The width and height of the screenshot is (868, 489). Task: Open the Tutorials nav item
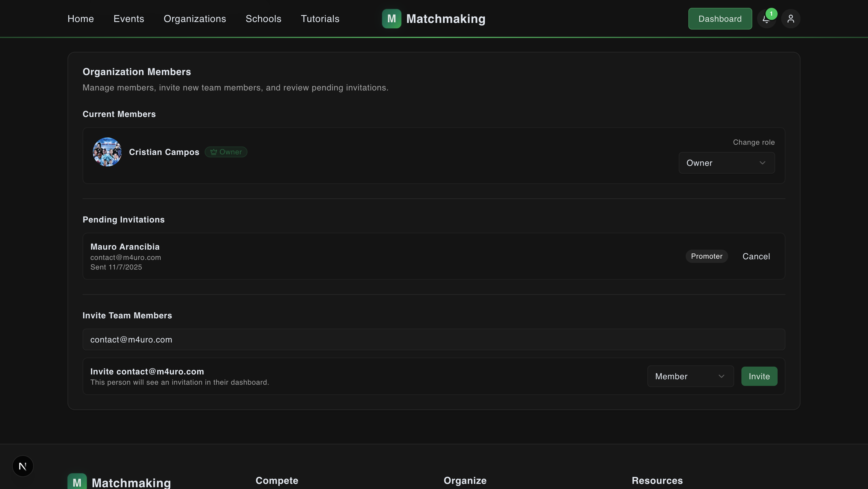pyautogui.click(x=320, y=19)
